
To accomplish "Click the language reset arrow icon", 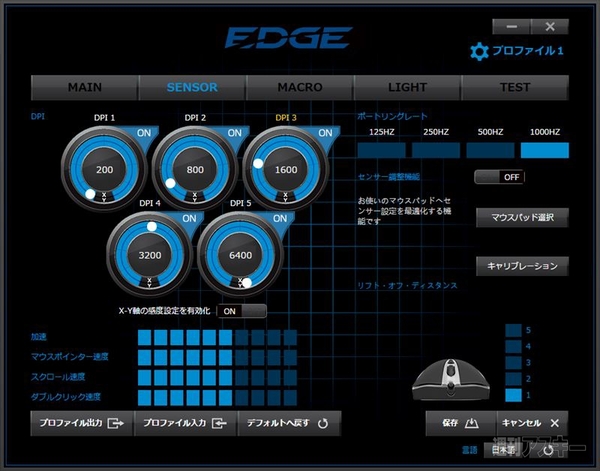I will tap(548, 450).
